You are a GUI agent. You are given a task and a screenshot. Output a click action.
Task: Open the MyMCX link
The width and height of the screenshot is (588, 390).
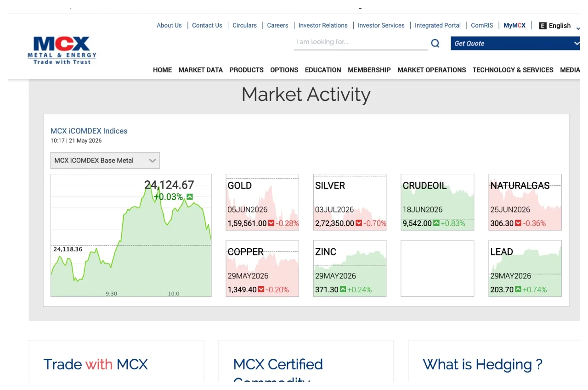point(514,25)
